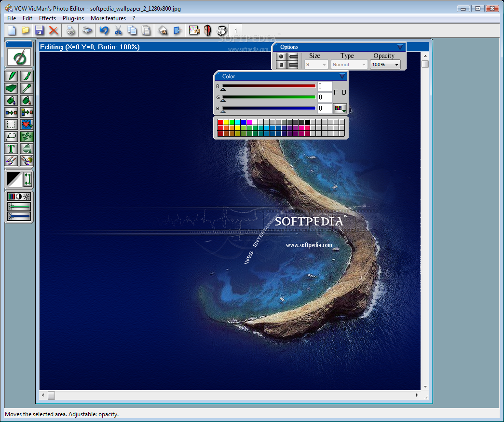Select the Text tool
This screenshot has width=504, height=422.
(12, 149)
